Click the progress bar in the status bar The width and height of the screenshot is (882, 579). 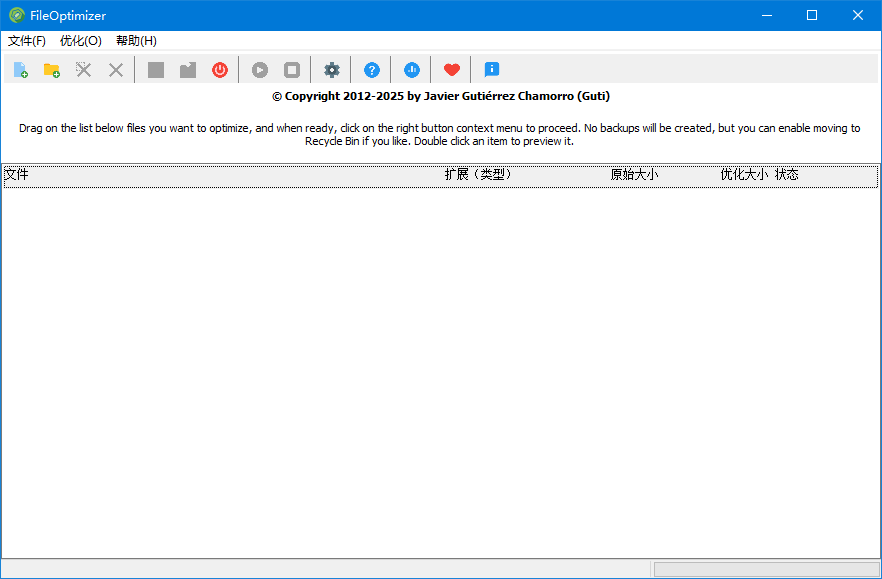(x=766, y=569)
